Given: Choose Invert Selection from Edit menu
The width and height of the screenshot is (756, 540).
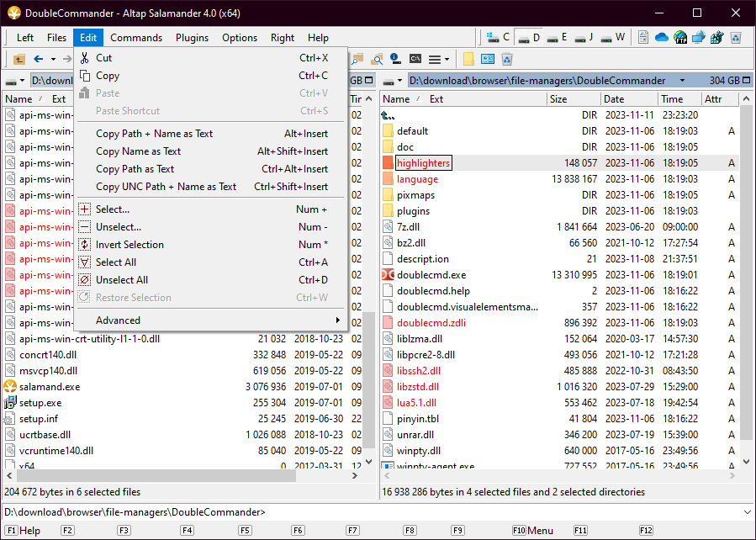Looking at the screenshot, I should 130,245.
